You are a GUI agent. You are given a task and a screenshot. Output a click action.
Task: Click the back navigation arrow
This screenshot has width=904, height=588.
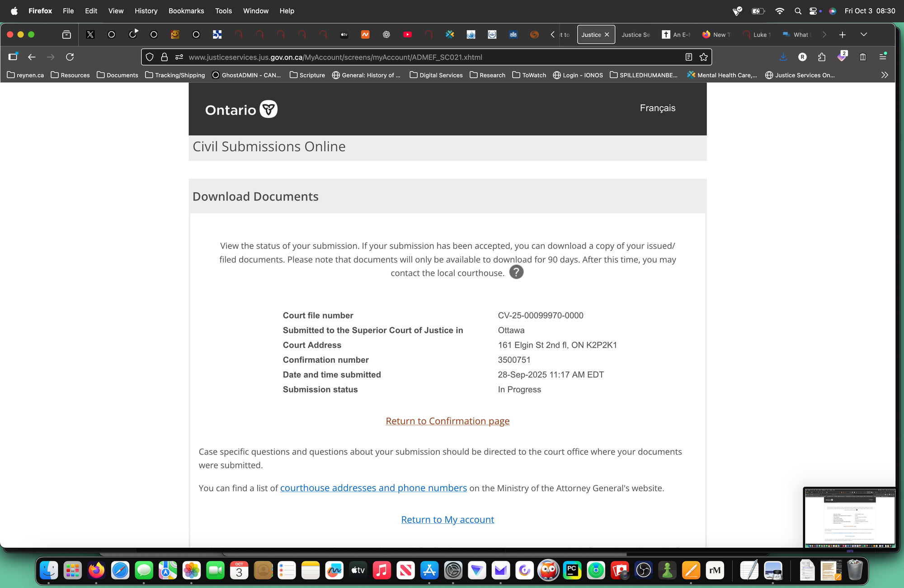coord(32,57)
